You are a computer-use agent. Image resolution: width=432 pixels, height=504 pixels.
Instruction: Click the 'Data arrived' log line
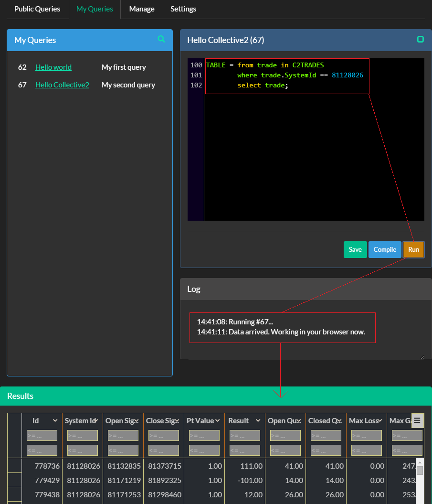[281, 332]
